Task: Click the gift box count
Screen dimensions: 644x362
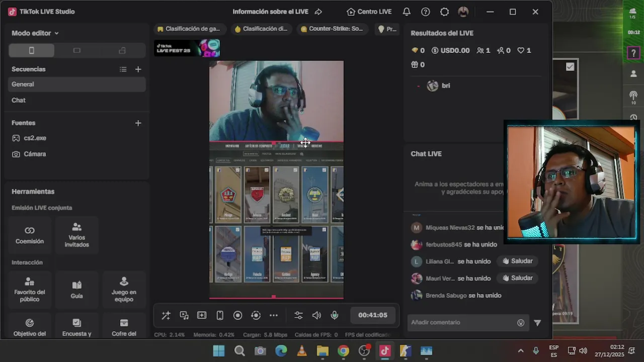Action: 418,64
